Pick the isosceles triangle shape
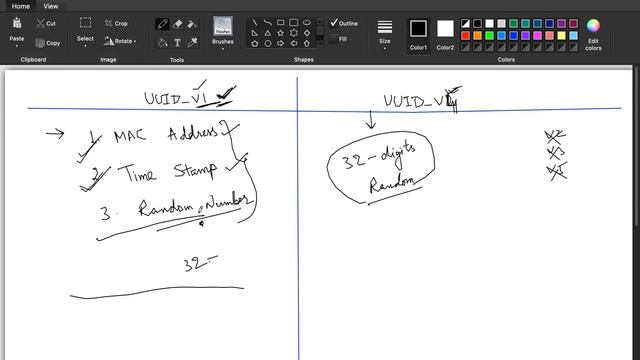640x360 pixels. (268, 33)
